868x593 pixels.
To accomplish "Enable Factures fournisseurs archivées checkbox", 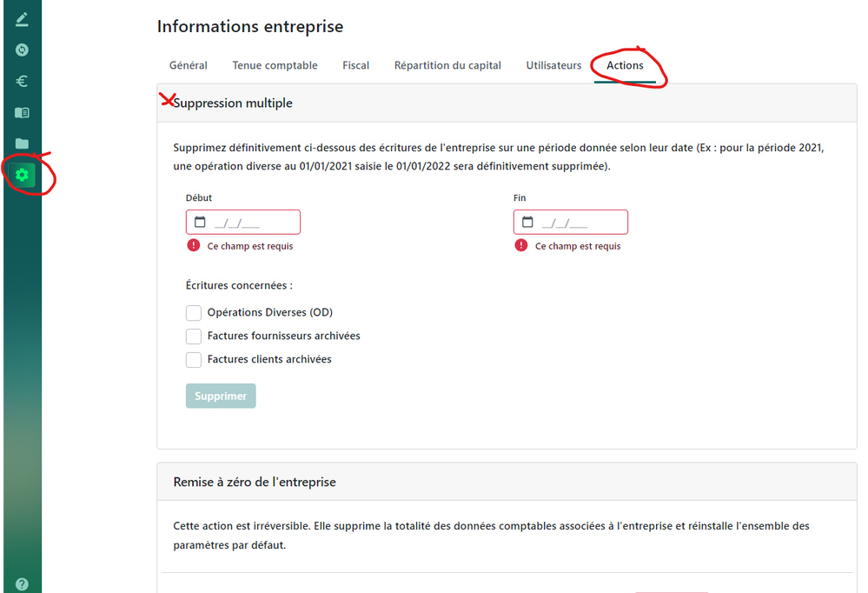I will [x=194, y=336].
